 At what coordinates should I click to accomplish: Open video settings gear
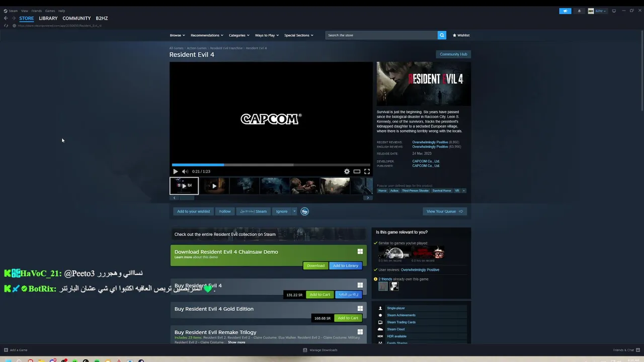pyautogui.click(x=347, y=171)
